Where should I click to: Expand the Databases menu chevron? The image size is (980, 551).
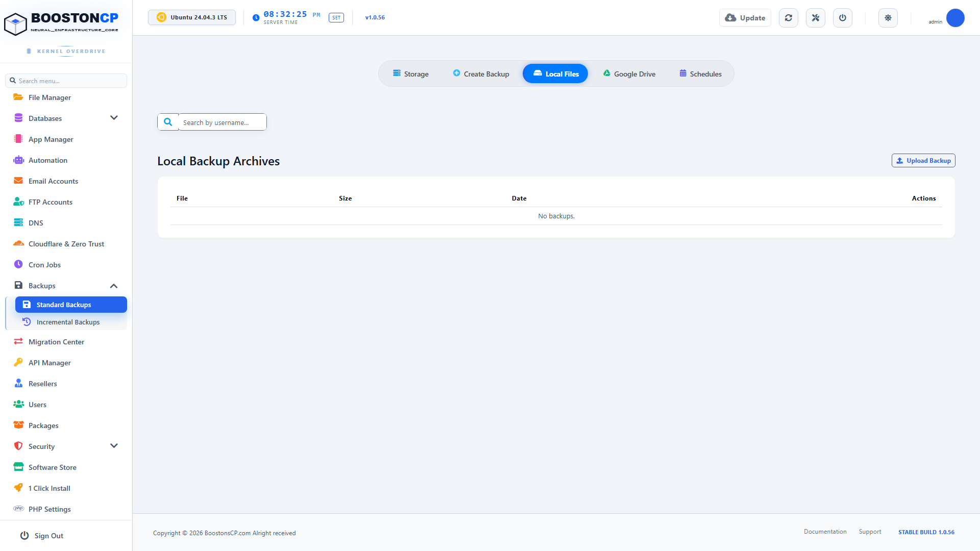114,118
